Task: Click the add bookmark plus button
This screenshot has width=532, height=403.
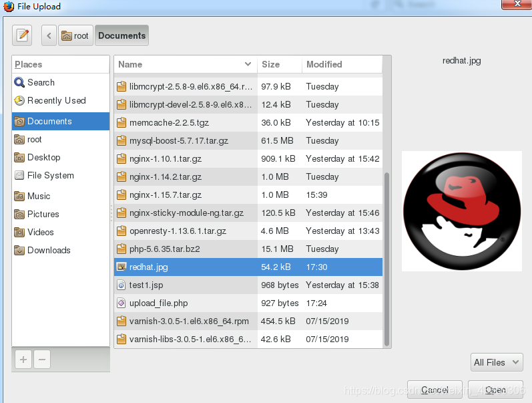Action: coord(23,359)
